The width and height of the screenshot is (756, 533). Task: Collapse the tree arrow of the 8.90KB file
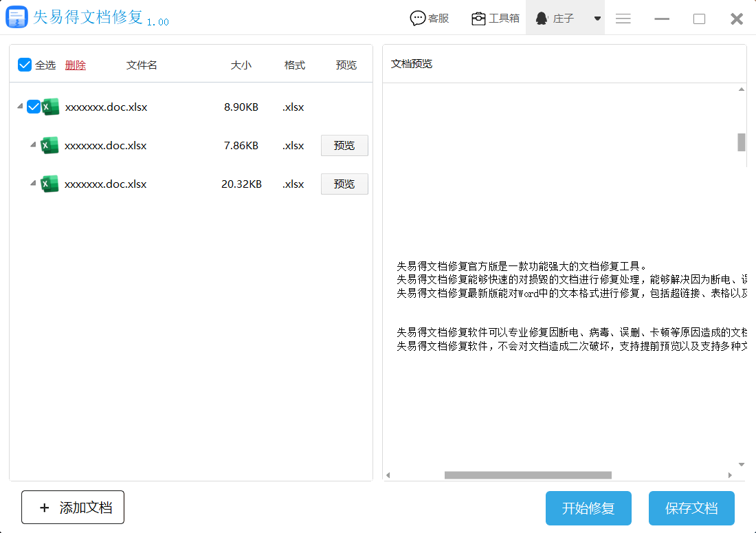[x=19, y=107]
